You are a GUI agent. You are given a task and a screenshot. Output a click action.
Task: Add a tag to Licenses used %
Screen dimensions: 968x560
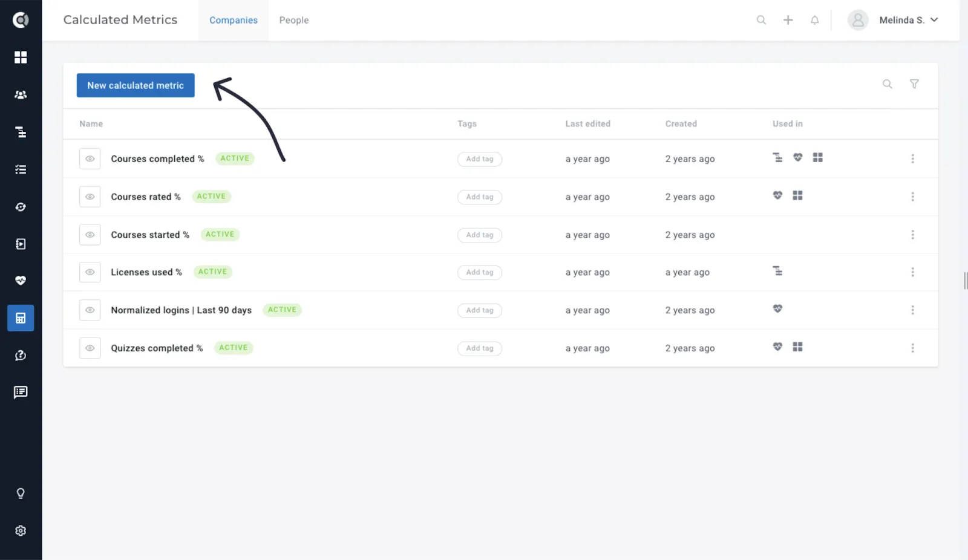click(x=480, y=272)
